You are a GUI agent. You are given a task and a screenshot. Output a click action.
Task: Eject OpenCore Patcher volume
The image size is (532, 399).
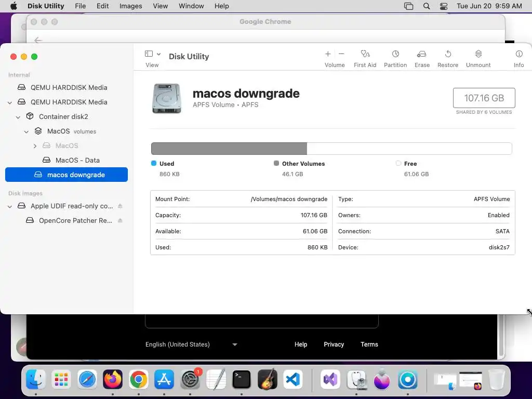(120, 220)
